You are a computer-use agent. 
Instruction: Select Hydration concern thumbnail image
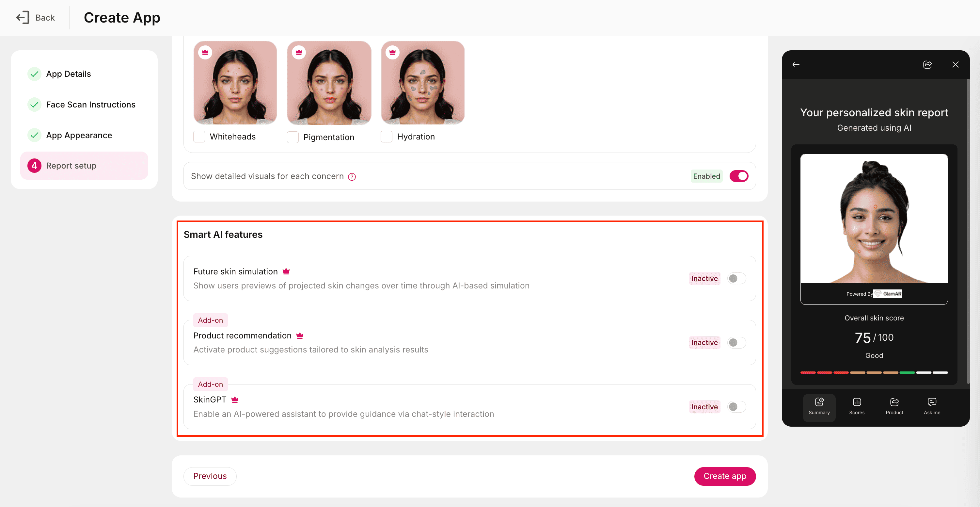[422, 83]
